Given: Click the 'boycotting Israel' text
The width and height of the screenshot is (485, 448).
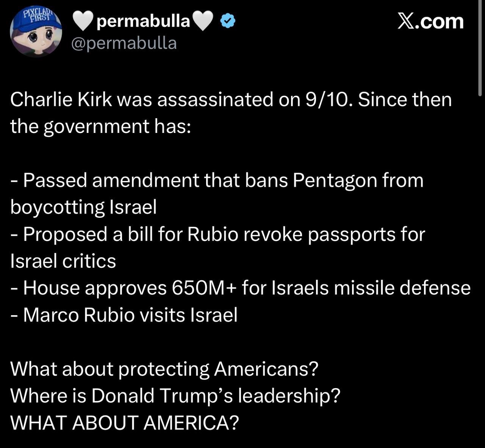Looking at the screenshot, I should pyautogui.click(x=83, y=207).
